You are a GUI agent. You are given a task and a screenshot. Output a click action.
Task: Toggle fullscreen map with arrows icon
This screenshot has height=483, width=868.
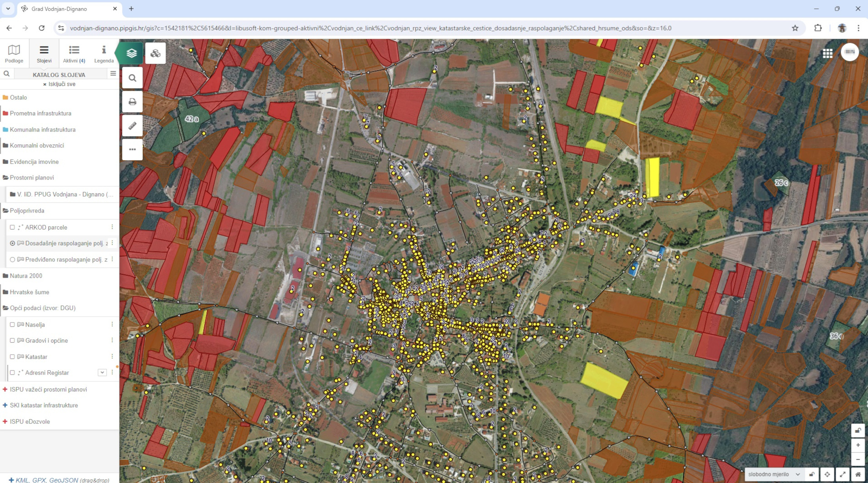click(842, 474)
